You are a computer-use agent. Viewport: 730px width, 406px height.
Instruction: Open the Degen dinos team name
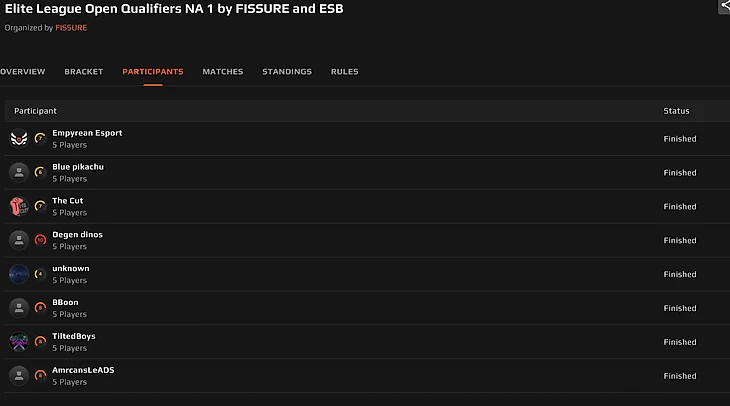click(x=77, y=235)
